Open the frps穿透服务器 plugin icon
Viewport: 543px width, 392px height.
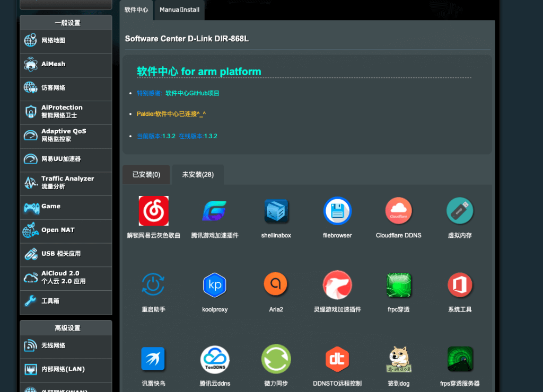tap(460, 359)
